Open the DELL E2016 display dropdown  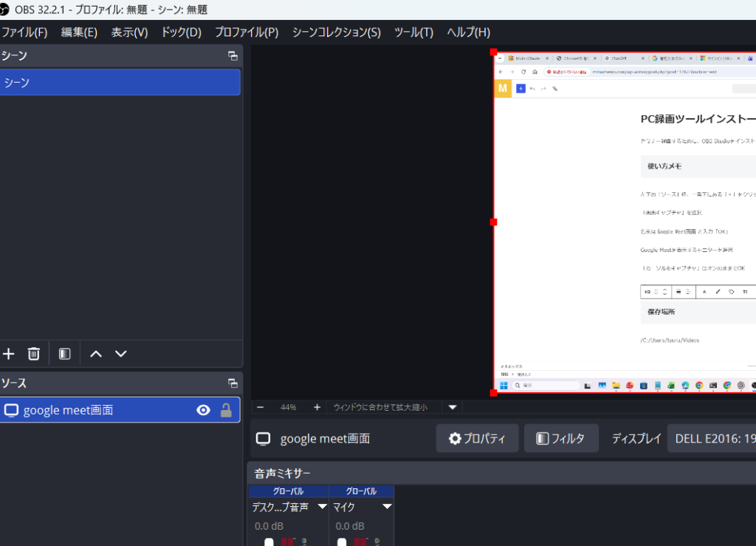(x=712, y=438)
